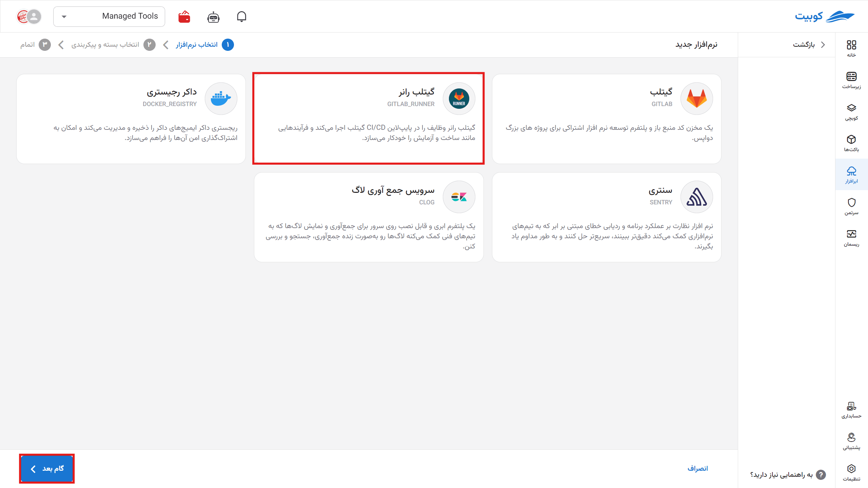Open the Risman (ریسمان) sidebar icon

(x=851, y=238)
